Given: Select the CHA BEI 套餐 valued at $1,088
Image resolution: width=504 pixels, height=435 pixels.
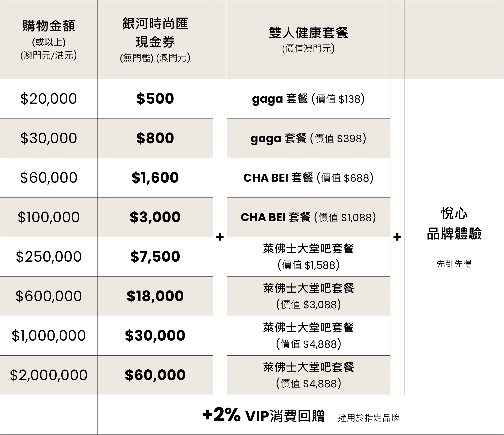Looking at the screenshot, I should click(308, 217).
